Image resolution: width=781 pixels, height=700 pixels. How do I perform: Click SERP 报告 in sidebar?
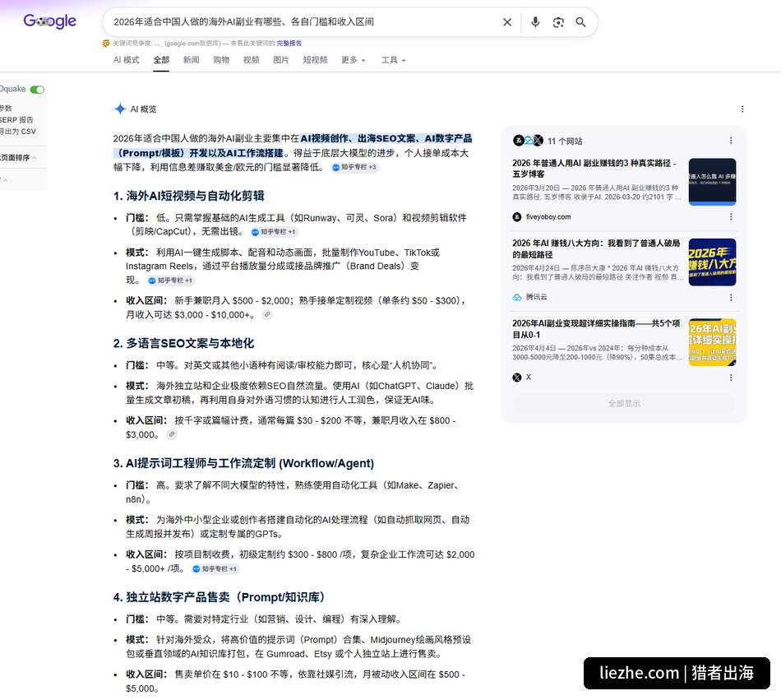point(16,119)
